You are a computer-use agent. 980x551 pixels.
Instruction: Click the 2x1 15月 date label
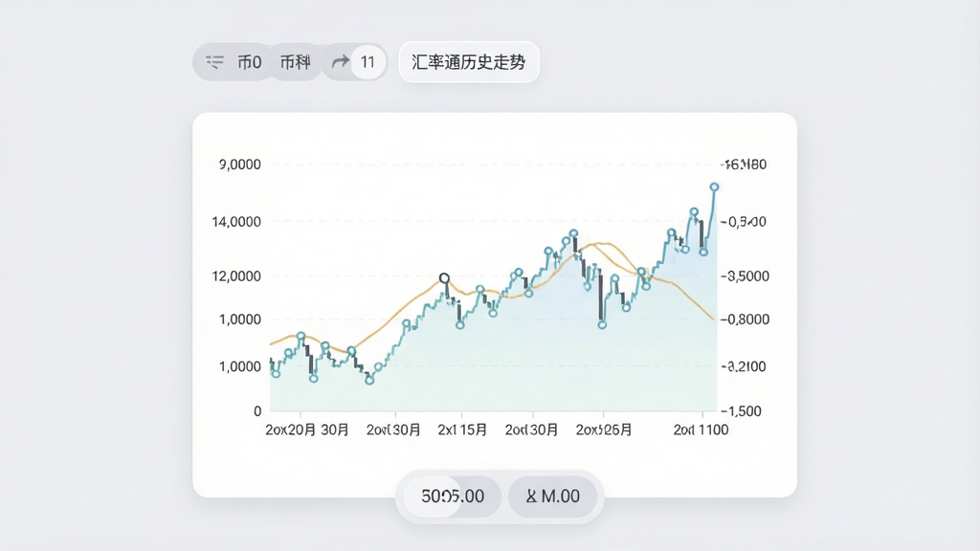462,430
